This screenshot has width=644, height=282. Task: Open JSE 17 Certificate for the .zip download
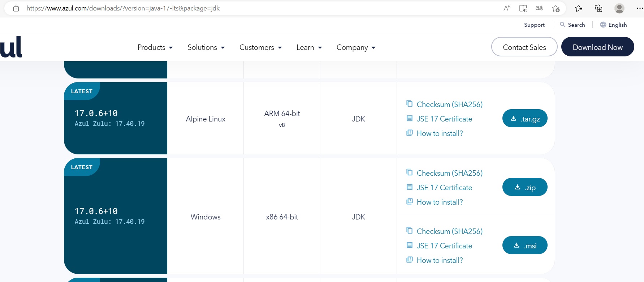tap(444, 188)
